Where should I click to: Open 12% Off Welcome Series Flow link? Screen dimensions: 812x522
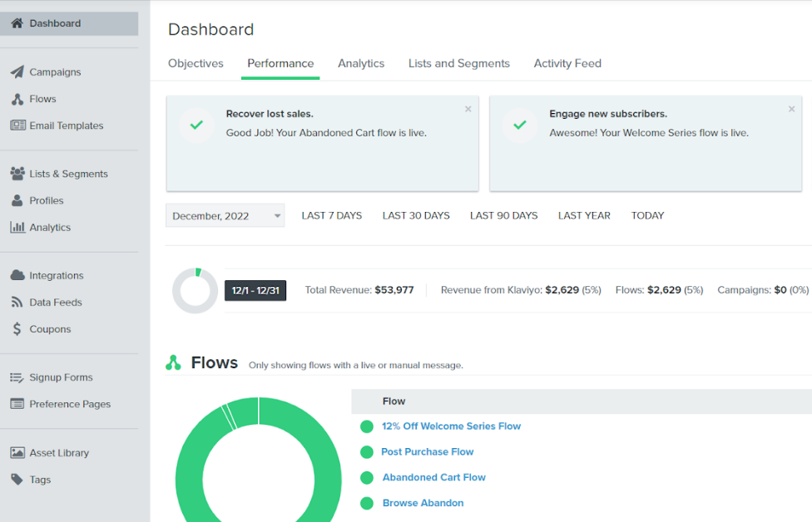(x=451, y=426)
